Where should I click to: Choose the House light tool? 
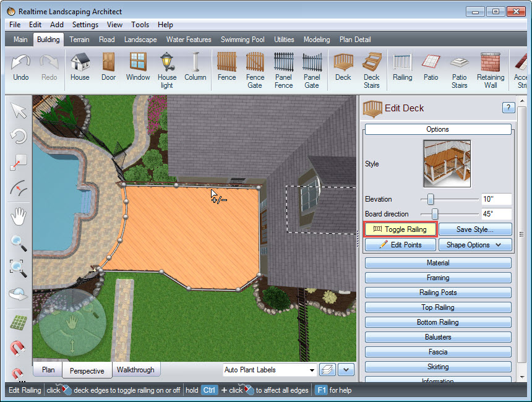tap(167, 71)
